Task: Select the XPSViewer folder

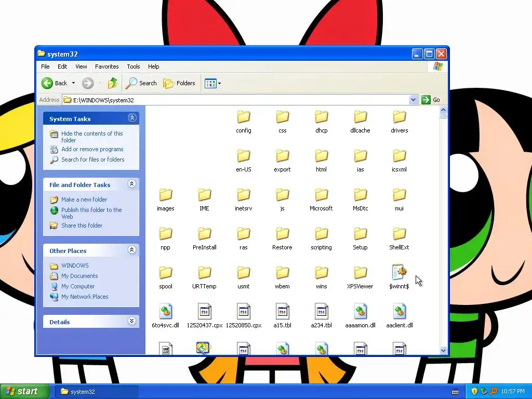Action: [361, 278]
